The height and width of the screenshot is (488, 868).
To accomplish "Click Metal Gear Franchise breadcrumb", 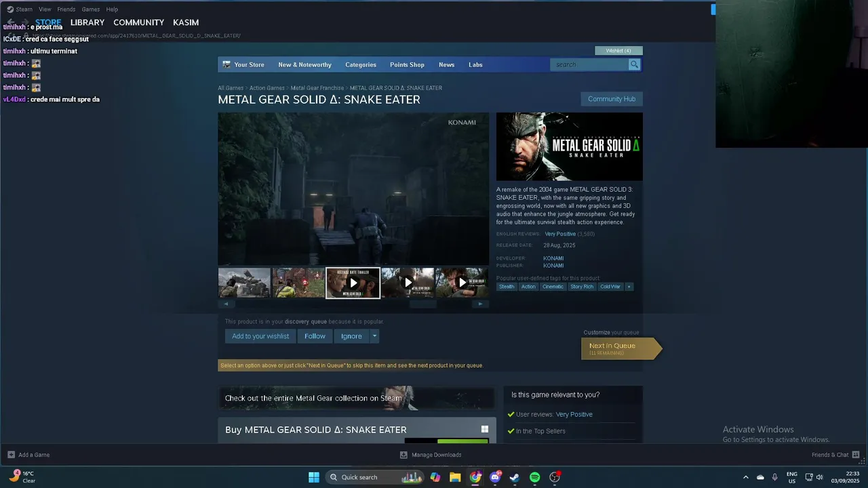I will pos(317,88).
